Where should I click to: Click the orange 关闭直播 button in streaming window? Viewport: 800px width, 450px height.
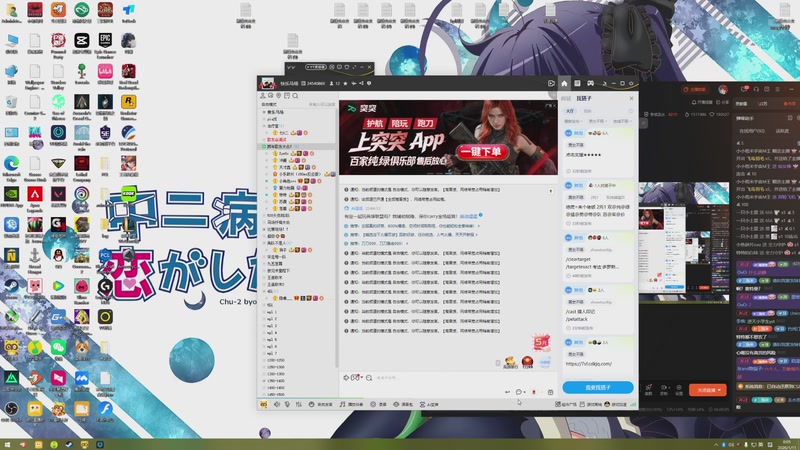[x=708, y=390]
